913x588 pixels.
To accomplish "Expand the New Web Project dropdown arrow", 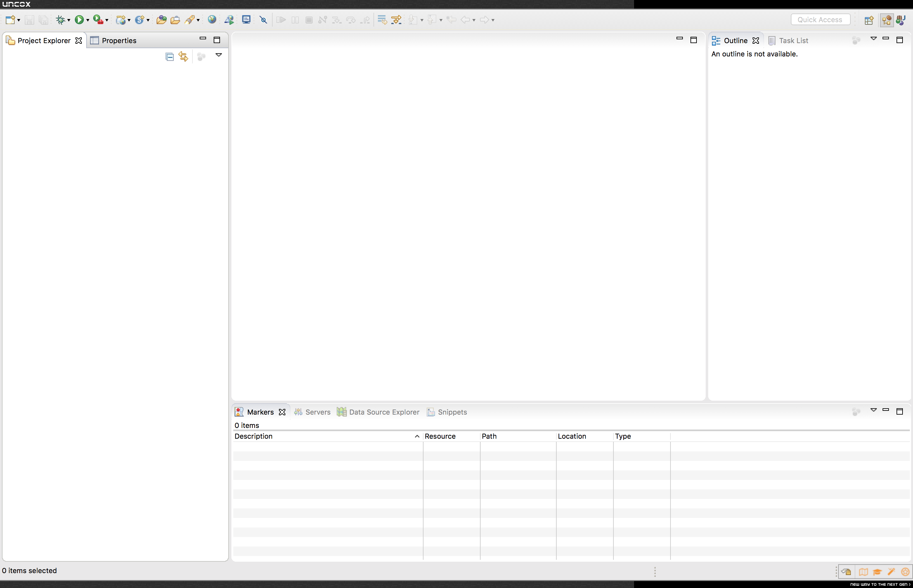I will click(129, 20).
